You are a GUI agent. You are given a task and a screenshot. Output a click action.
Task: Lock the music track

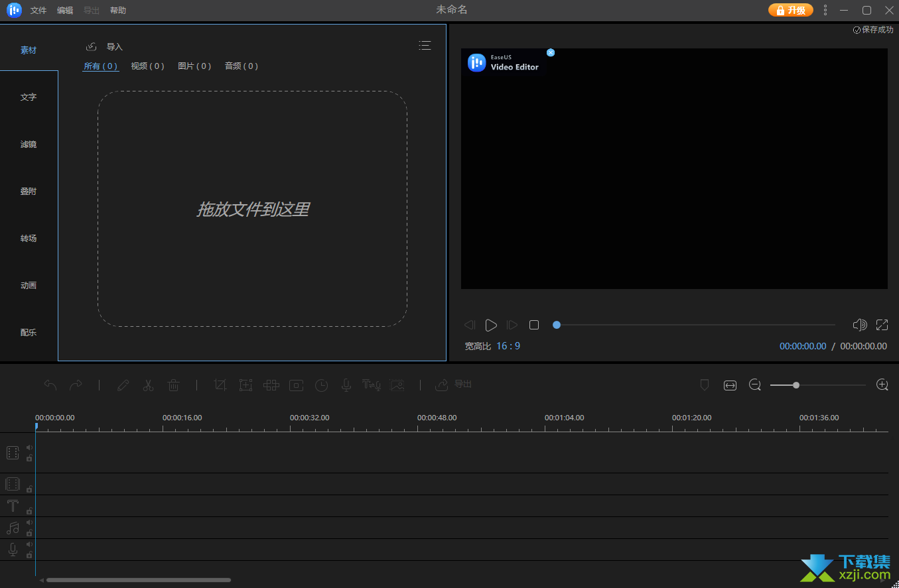[x=29, y=533]
